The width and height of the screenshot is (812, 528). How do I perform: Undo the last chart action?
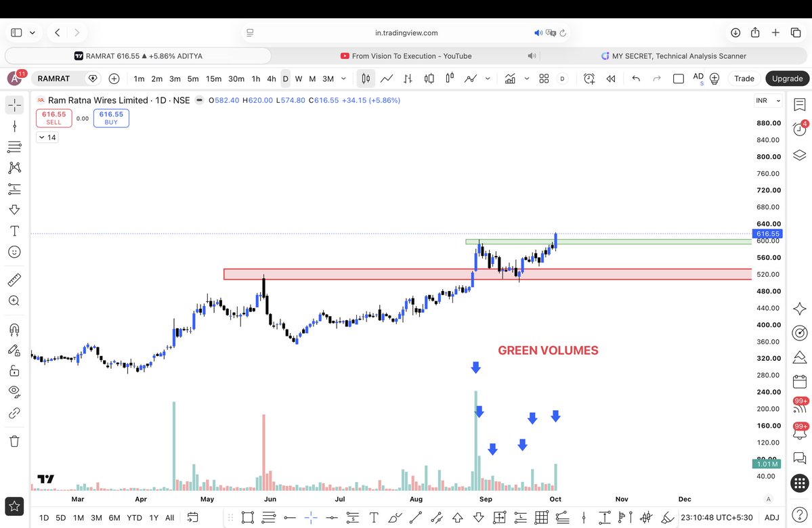(636, 79)
